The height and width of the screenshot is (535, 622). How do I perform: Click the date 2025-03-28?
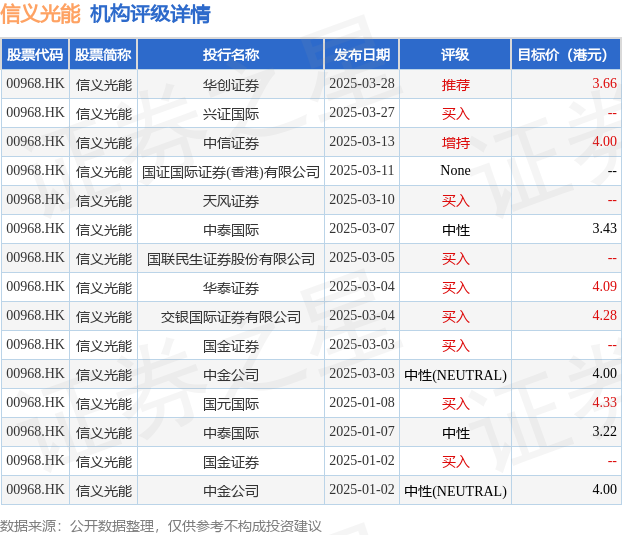click(x=362, y=84)
